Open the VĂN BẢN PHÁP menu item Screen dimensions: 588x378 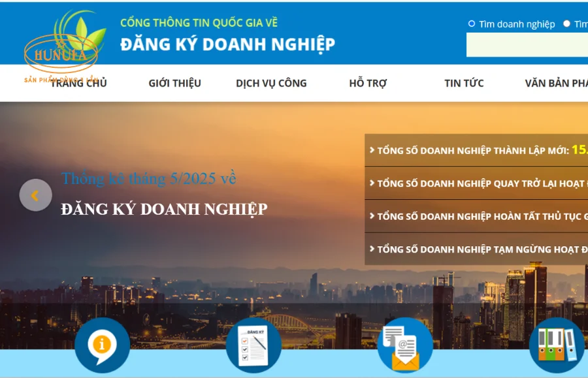point(556,83)
